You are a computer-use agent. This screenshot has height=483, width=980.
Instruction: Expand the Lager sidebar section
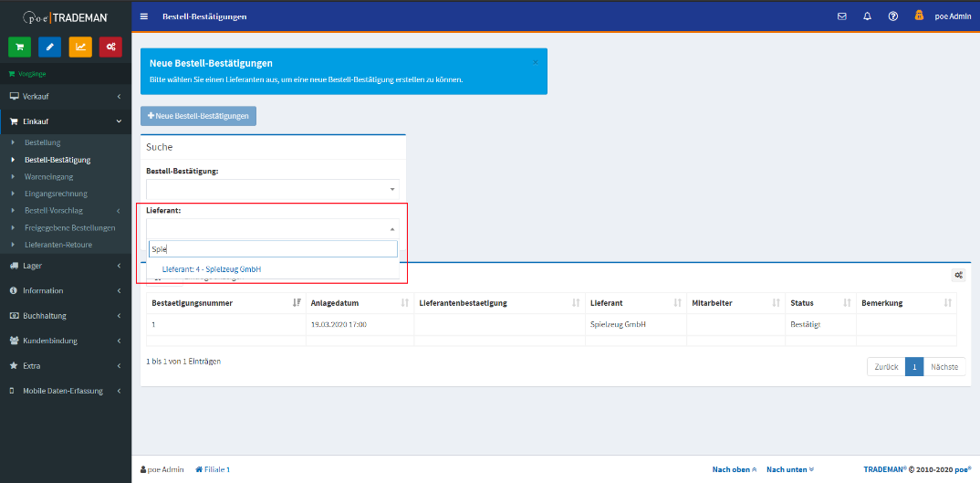click(65, 266)
